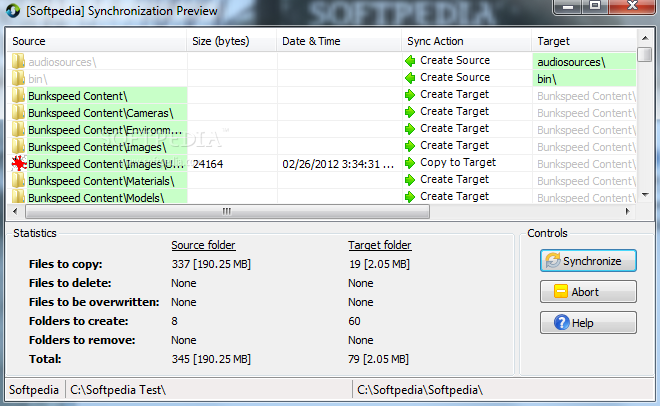Click the size value '24164'
660x406 pixels.
click(x=208, y=164)
